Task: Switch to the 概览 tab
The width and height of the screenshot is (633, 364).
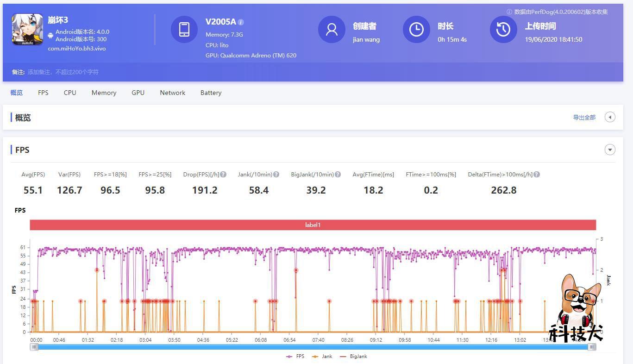Action: (x=17, y=93)
